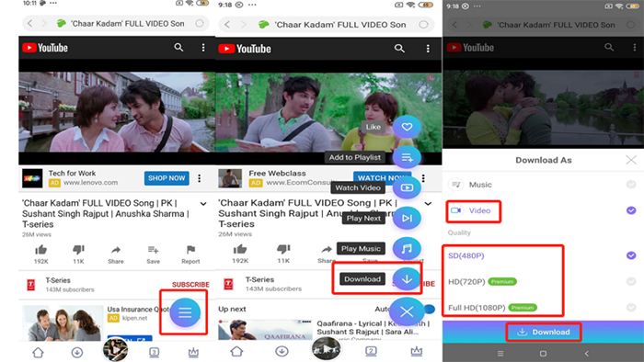Viewport: 644px width, 362px height.
Task: Tap the SHOP NOW ad button
Action: (167, 178)
